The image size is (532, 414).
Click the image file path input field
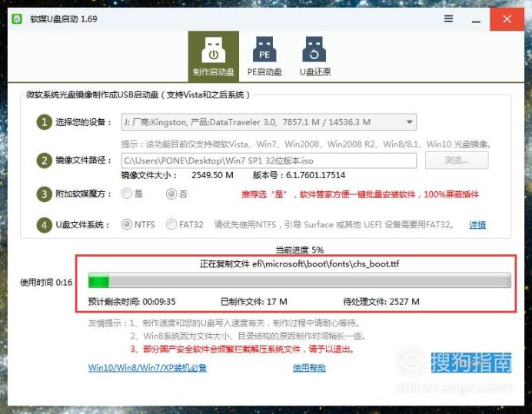(269, 161)
